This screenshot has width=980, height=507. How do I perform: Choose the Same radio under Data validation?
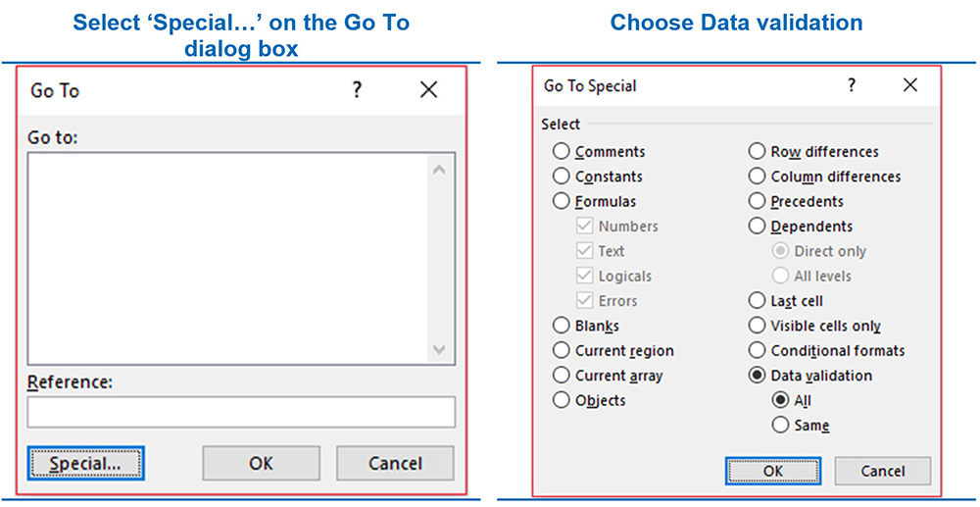click(x=781, y=425)
